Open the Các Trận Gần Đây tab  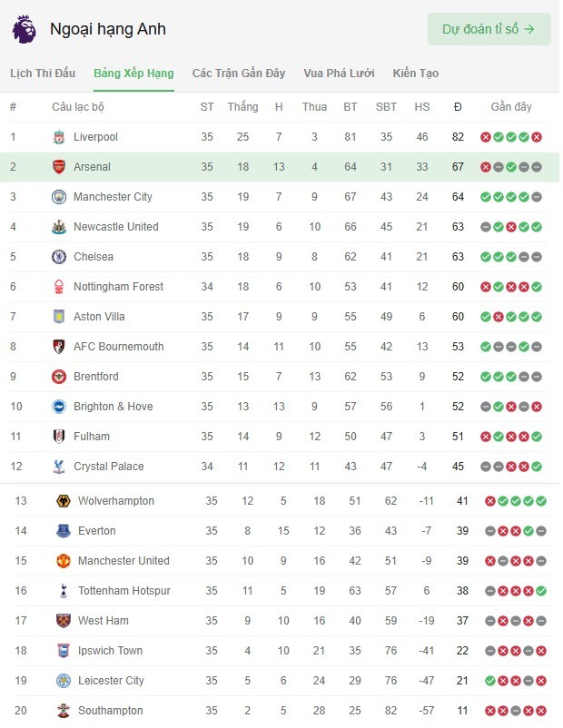point(239,74)
